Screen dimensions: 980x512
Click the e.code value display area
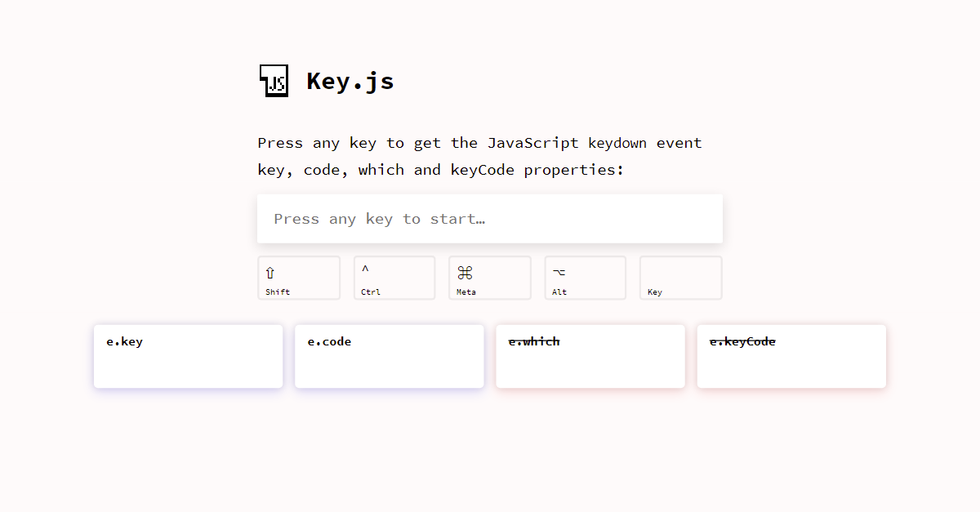pos(389,367)
